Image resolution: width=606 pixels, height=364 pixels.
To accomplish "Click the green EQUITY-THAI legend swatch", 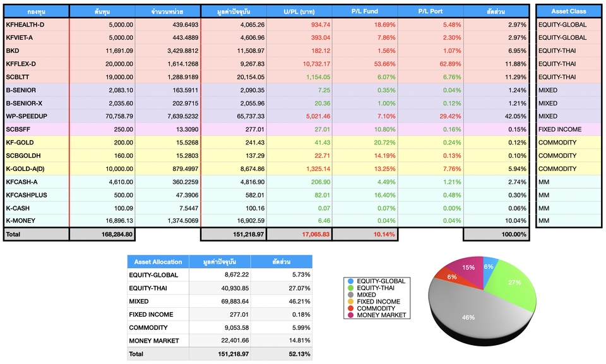I will pyautogui.click(x=350, y=288).
